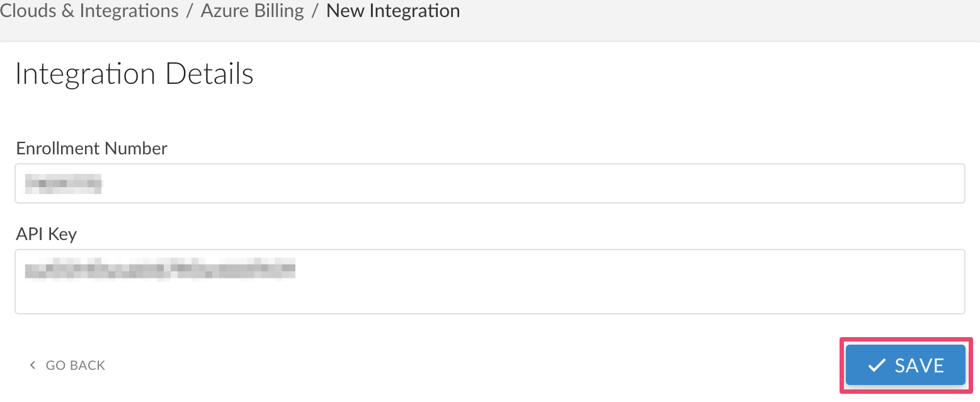Click the blurred enrollment number value

(x=64, y=183)
